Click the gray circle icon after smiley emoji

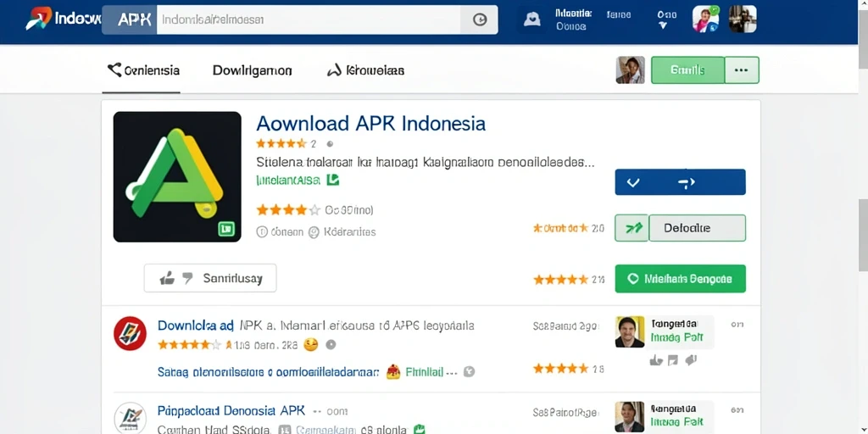click(x=331, y=344)
